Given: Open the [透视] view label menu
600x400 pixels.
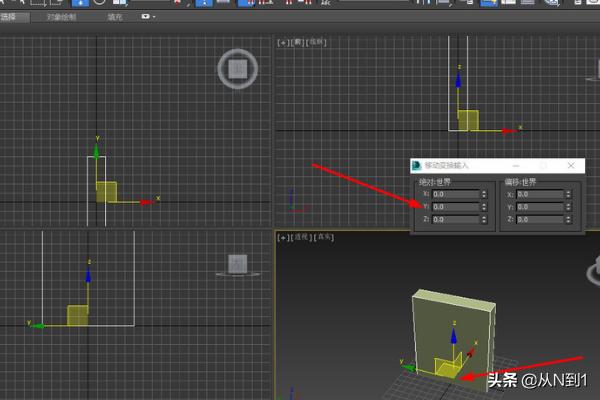Looking at the screenshot, I should point(301,237).
